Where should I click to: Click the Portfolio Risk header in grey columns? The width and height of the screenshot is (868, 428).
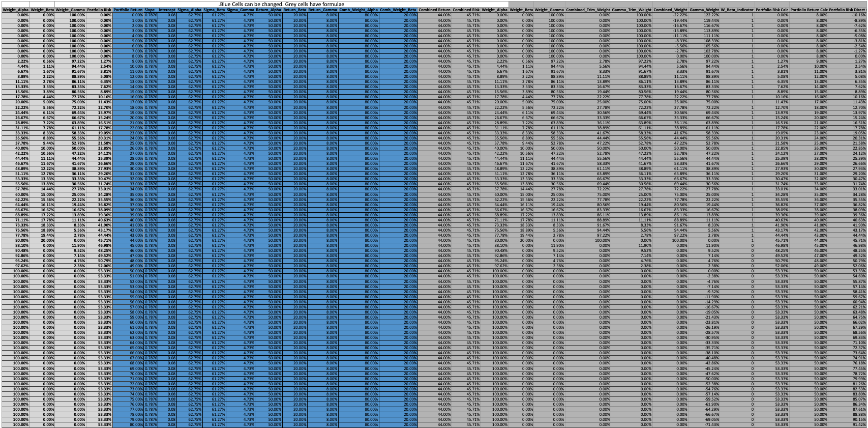99,10
